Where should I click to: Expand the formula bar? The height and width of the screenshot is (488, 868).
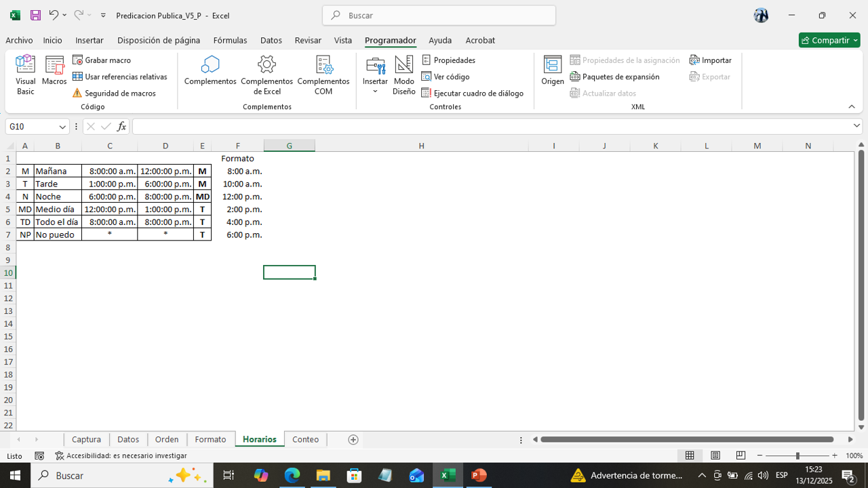(x=856, y=126)
